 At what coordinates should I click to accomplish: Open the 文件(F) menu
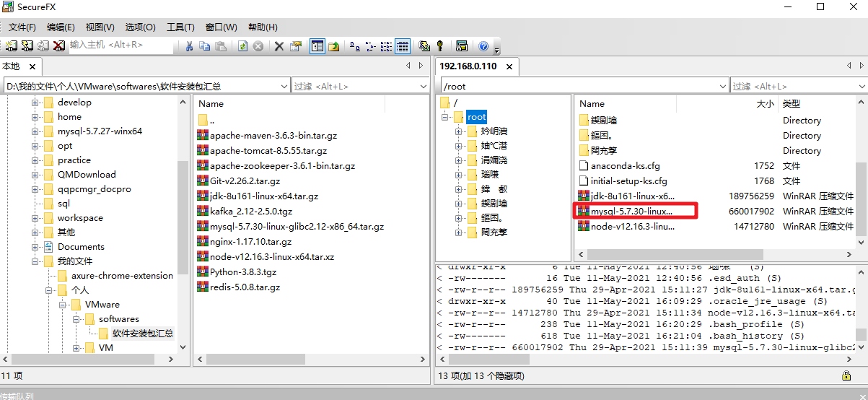pyautogui.click(x=22, y=27)
